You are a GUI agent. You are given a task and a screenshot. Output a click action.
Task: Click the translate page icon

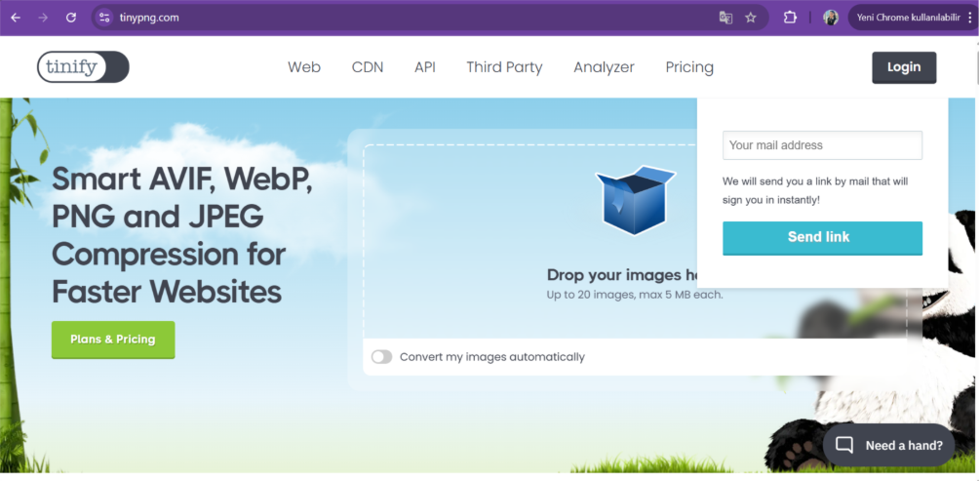pos(725,18)
